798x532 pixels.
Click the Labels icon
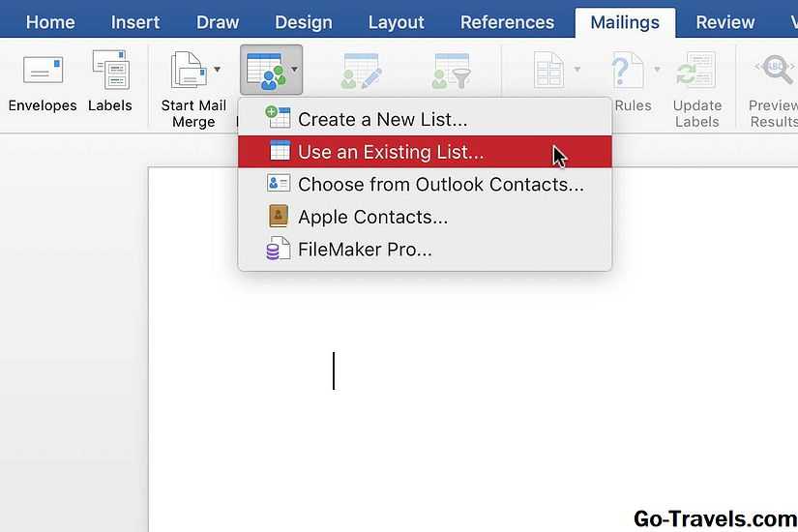109,72
